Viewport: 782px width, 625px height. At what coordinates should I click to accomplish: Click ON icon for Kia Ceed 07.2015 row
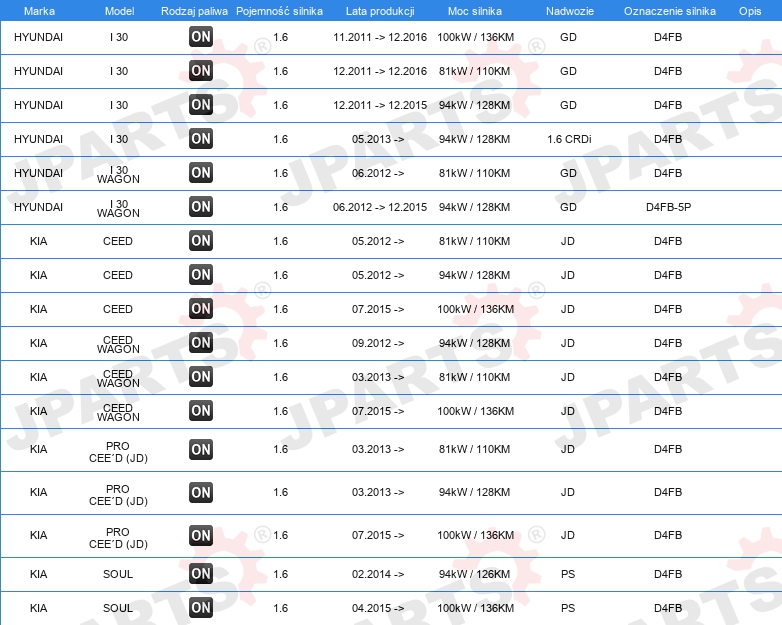click(201, 308)
